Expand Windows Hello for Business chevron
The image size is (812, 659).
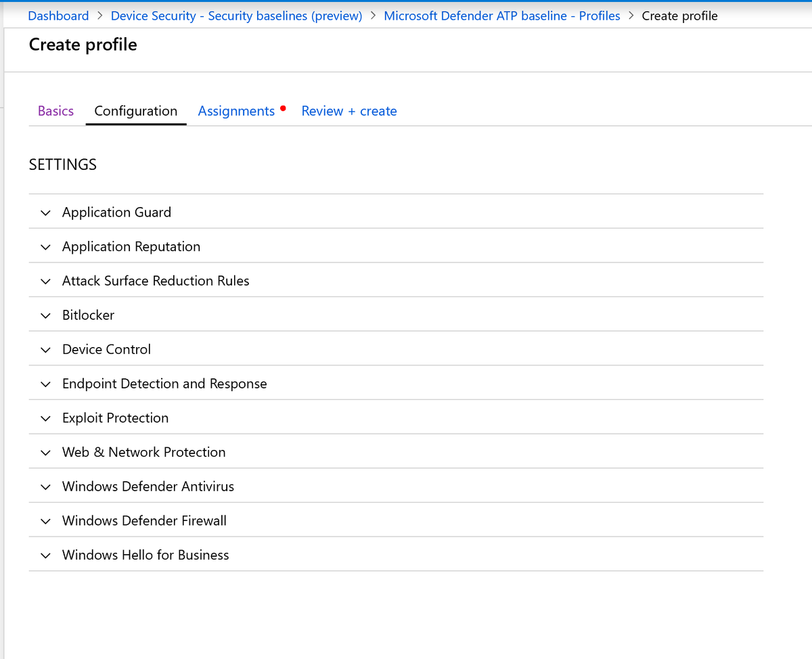(45, 555)
